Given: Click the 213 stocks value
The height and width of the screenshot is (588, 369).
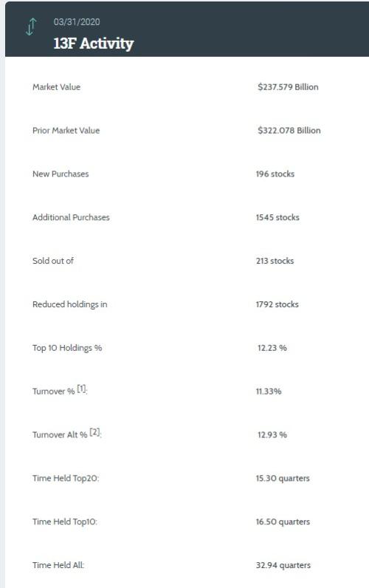Looking at the screenshot, I should point(275,261).
